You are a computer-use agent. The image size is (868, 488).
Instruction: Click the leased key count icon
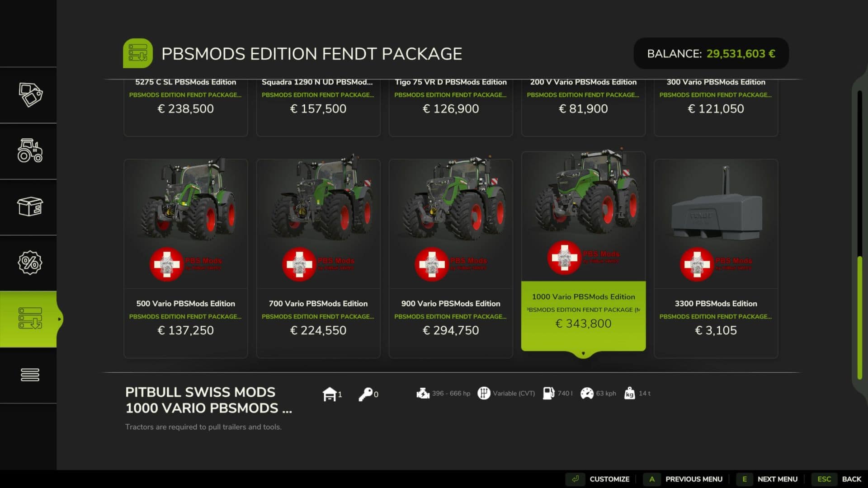[x=365, y=394]
